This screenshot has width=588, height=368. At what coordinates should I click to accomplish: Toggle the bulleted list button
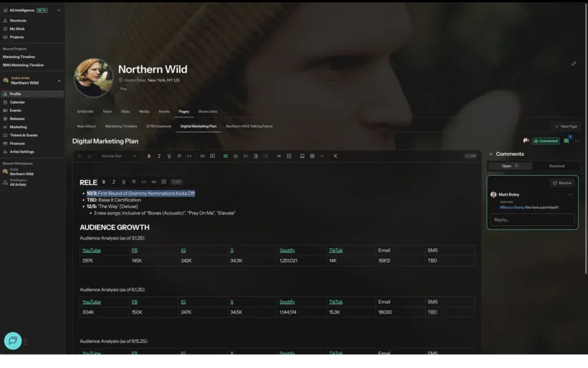click(x=226, y=156)
